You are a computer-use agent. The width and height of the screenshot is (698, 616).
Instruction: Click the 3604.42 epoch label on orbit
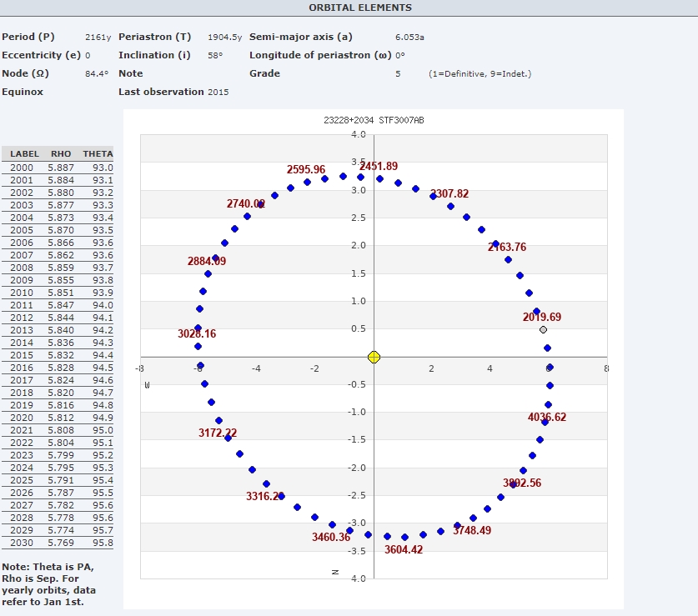(404, 550)
